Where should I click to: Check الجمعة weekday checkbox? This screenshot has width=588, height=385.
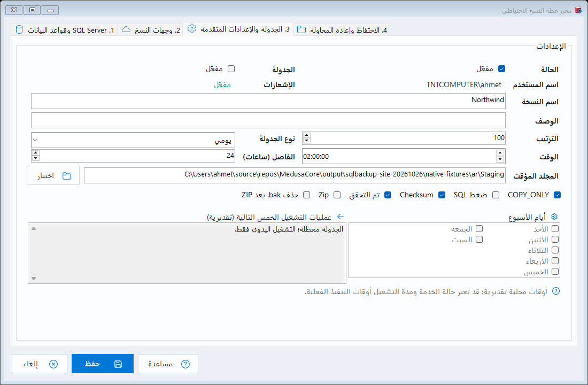(479, 228)
